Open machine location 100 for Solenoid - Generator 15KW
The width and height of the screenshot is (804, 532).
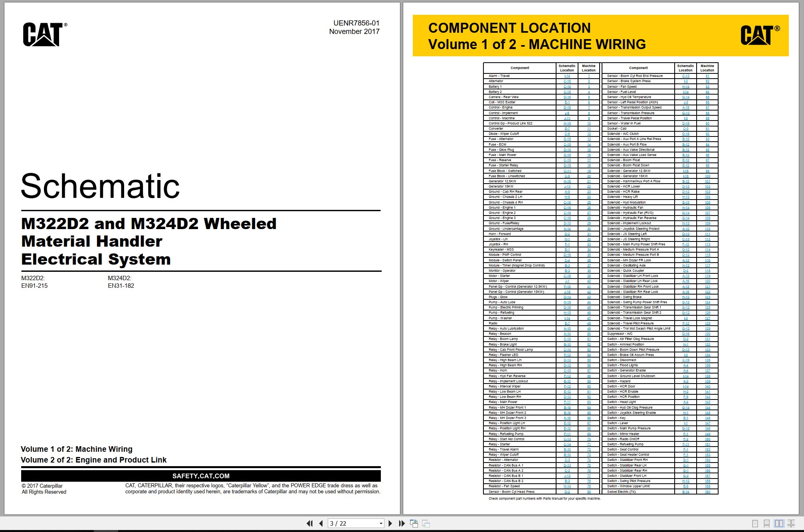tap(707, 176)
